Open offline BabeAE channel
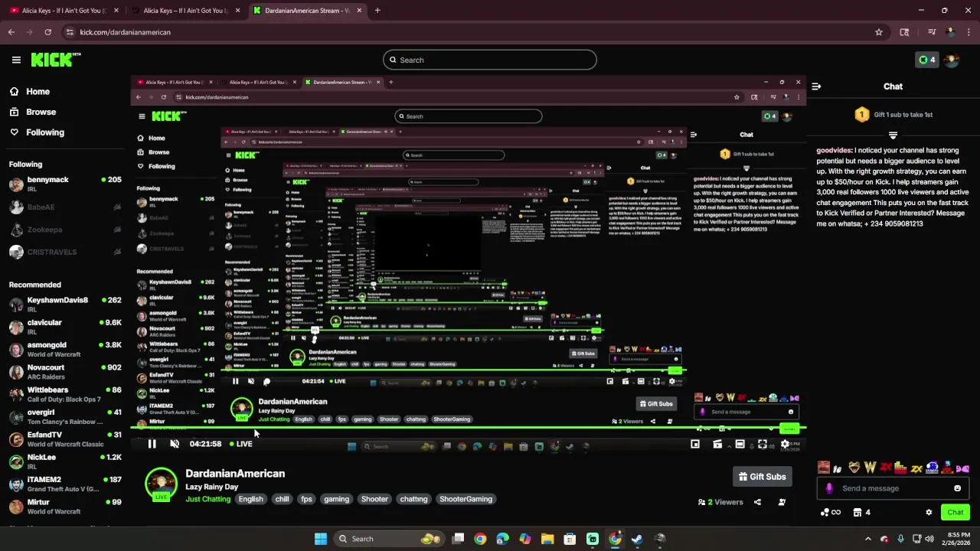 65,207
